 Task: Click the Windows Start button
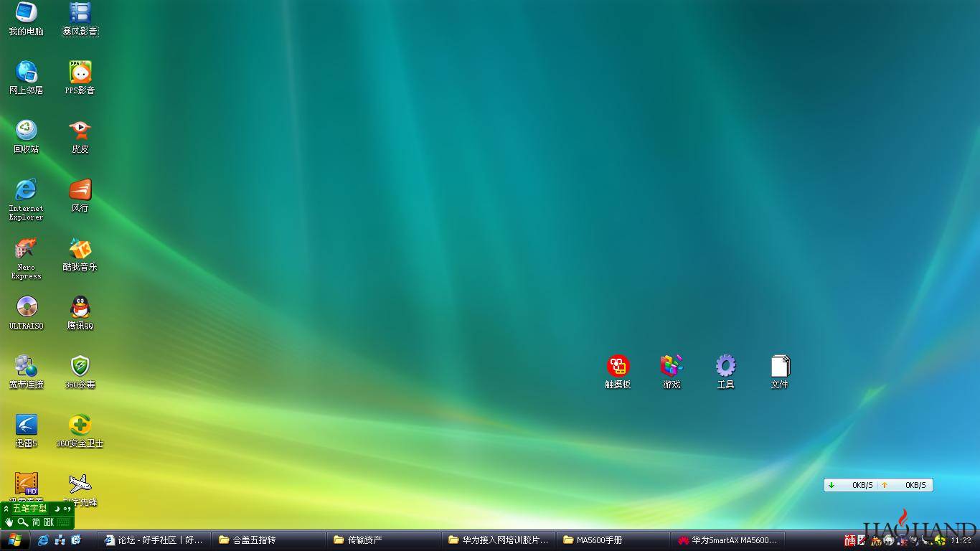(15, 540)
